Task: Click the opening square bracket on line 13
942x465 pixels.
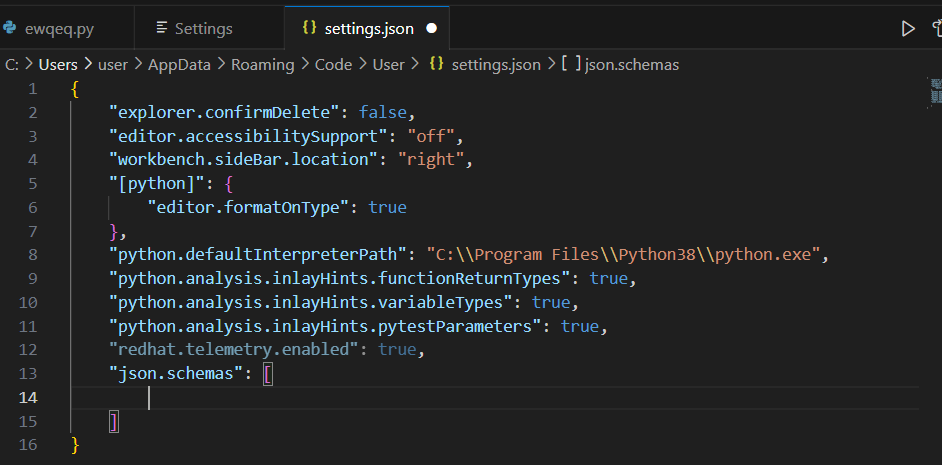Action: click(267, 374)
